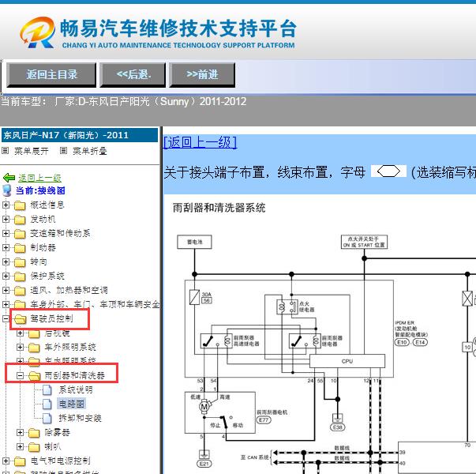Collapse the 驾驶员控制 tree node
476x474 pixels.
pyautogui.click(x=6, y=318)
